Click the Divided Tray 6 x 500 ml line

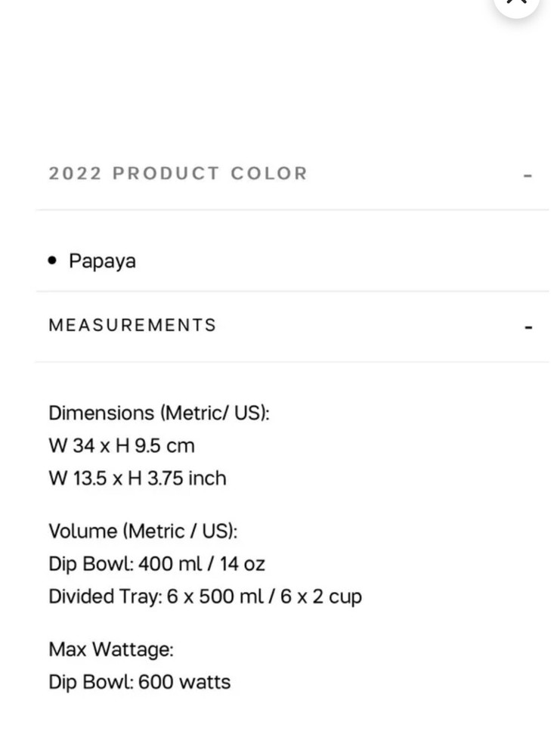205,596
